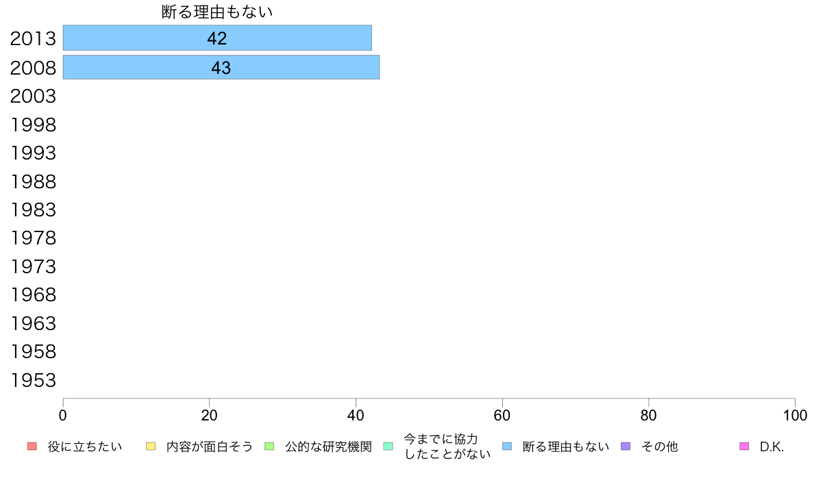Toggle the その他 legend label
The width and height of the screenshot is (814, 504).
659,447
